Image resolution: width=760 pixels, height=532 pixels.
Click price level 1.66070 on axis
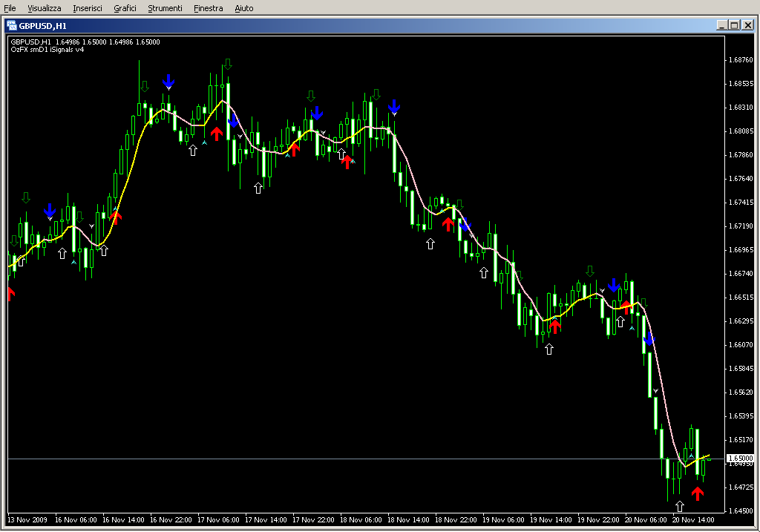[741, 345]
